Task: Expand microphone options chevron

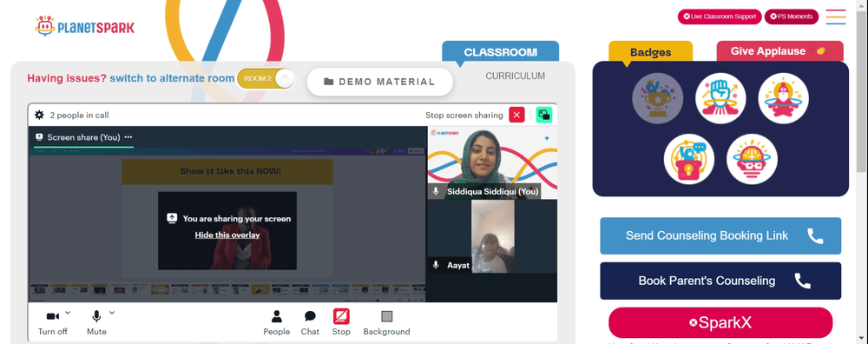Action: (x=112, y=313)
